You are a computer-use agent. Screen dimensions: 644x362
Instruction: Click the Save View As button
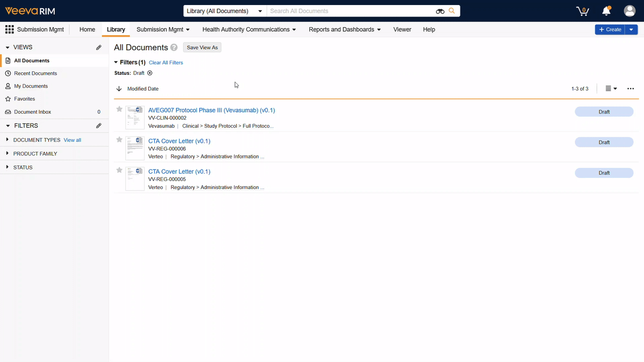coord(202,47)
